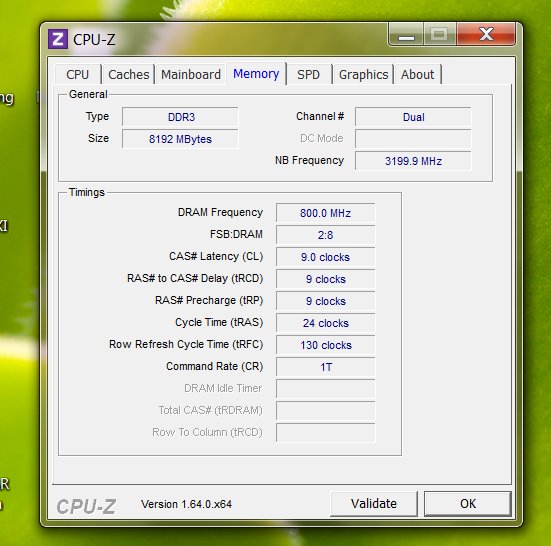Select NB Frequency value 3199.9 MHz
Screen dimensions: 551x546
tap(413, 161)
